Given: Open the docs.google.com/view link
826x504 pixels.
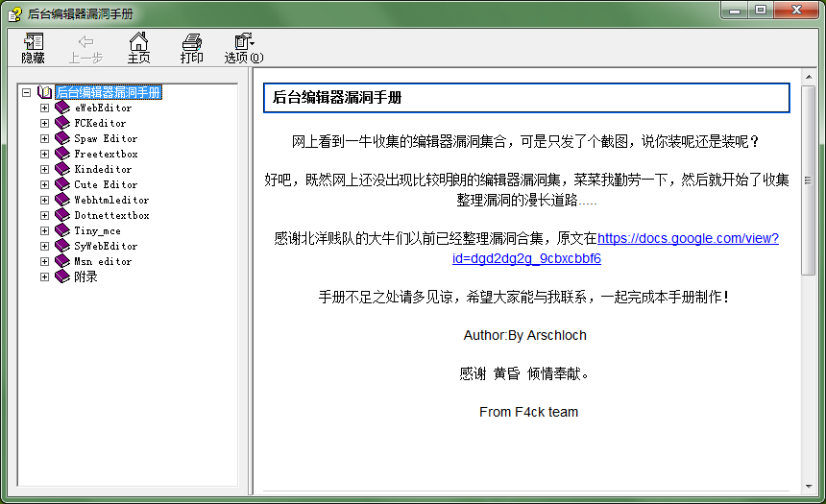Looking at the screenshot, I should click(x=688, y=239).
